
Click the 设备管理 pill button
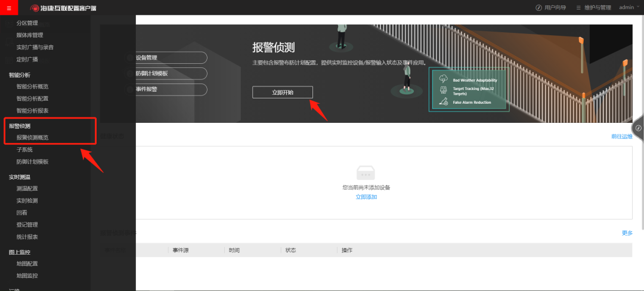[167, 58]
